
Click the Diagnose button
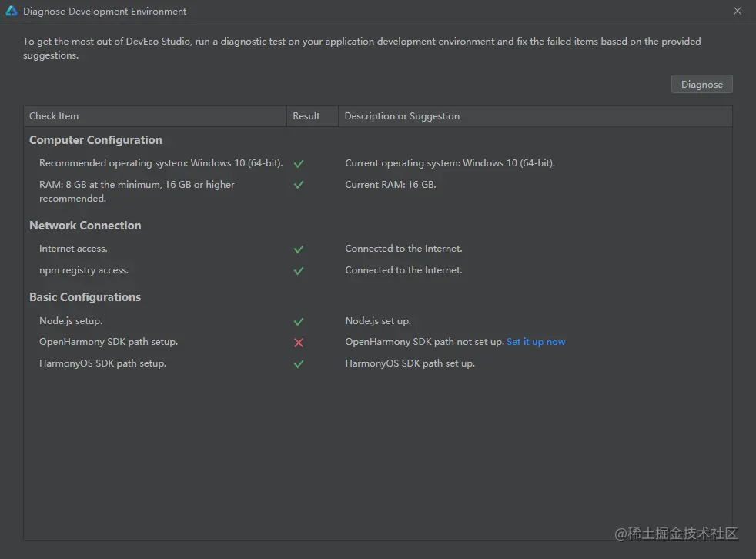(x=701, y=85)
